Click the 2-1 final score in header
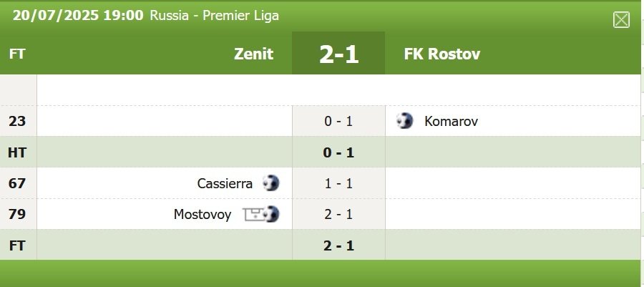This screenshot has width=644, height=287. pos(338,54)
